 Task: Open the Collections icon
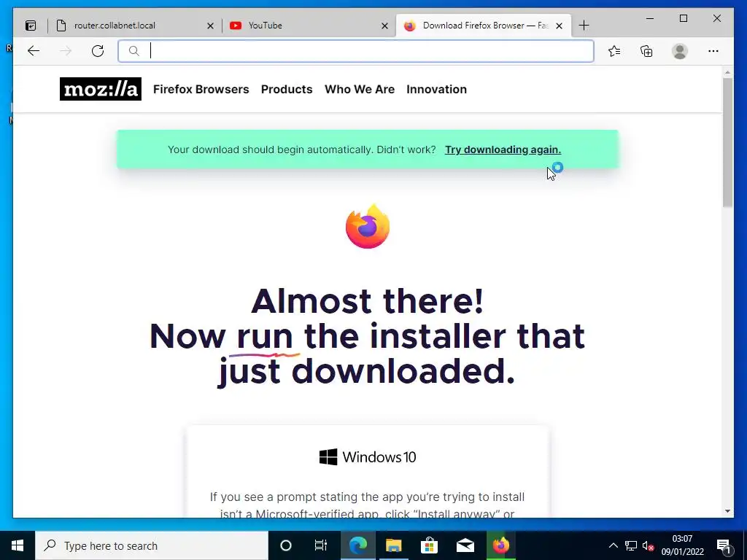coord(646,51)
